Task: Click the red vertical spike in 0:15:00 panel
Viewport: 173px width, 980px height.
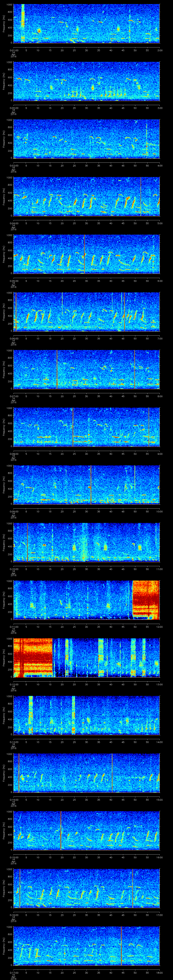Action: click(x=61, y=831)
